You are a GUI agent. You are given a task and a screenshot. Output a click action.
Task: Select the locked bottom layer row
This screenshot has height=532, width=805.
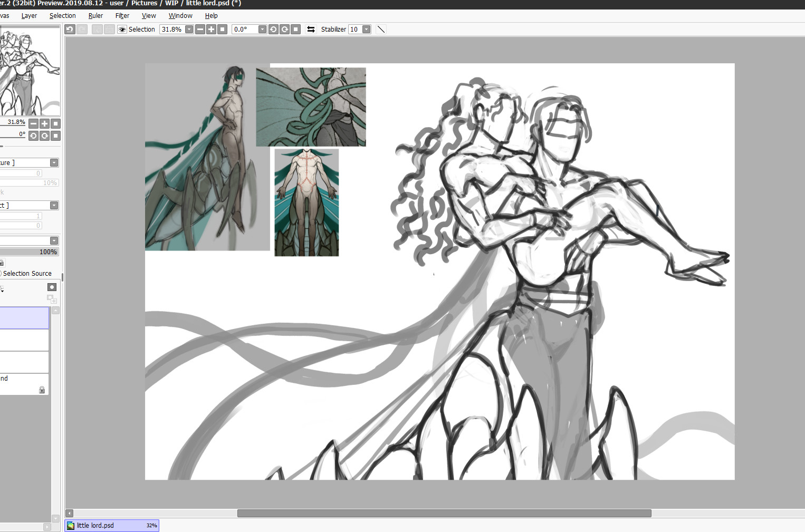[x=24, y=384]
